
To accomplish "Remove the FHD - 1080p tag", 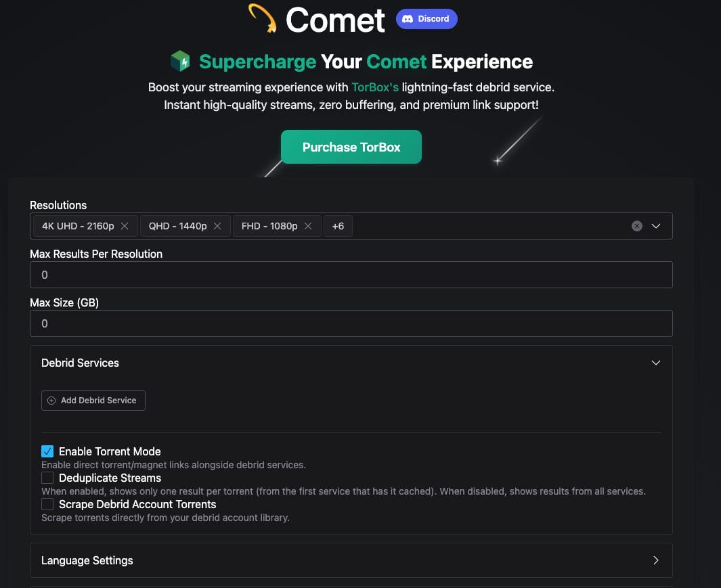I will [x=308, y=226].
